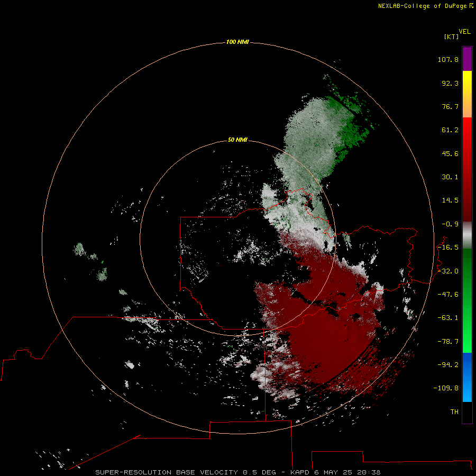
Task: Click the 30.1 legend value
Action: [450, 177]
